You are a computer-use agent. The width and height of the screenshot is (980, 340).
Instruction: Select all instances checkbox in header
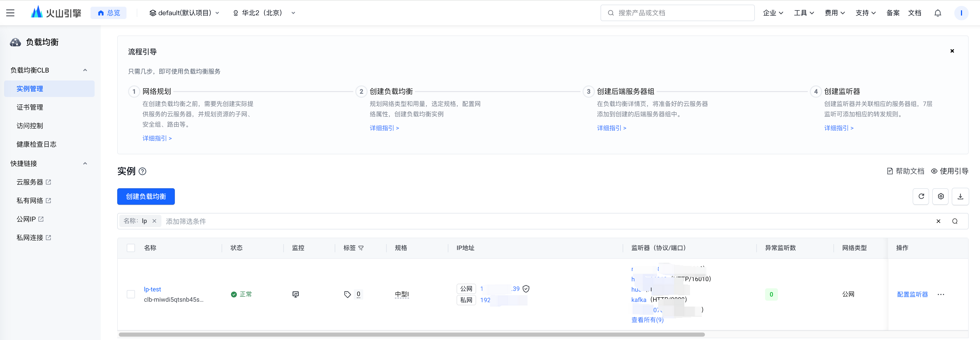(x=131, y=248)
